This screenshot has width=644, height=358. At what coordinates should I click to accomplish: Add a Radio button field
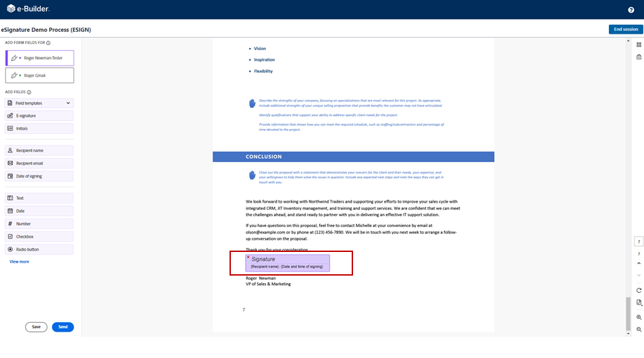[x=39, y=249]
